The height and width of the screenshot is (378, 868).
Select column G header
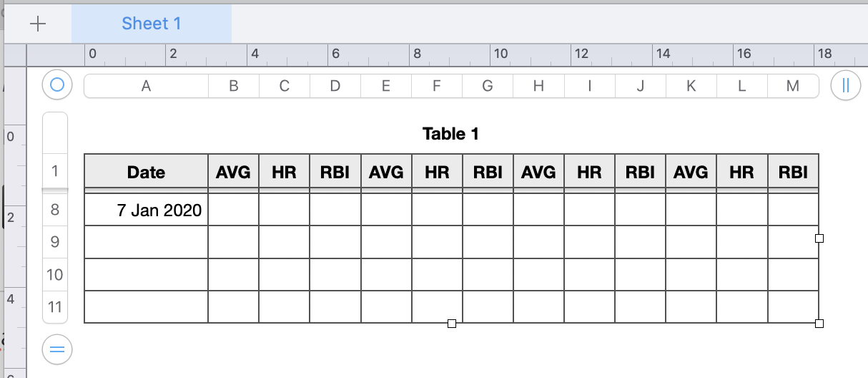488,86
